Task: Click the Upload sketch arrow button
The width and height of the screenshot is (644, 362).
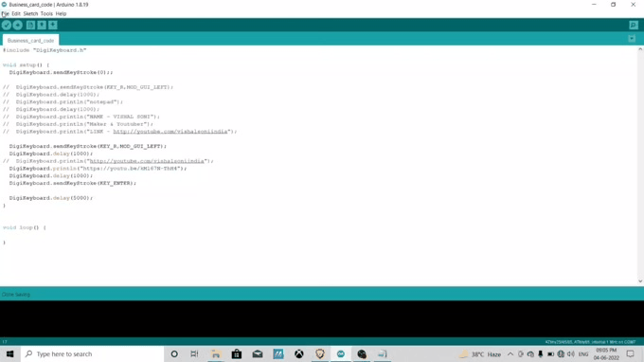Action: click(18, 25)
